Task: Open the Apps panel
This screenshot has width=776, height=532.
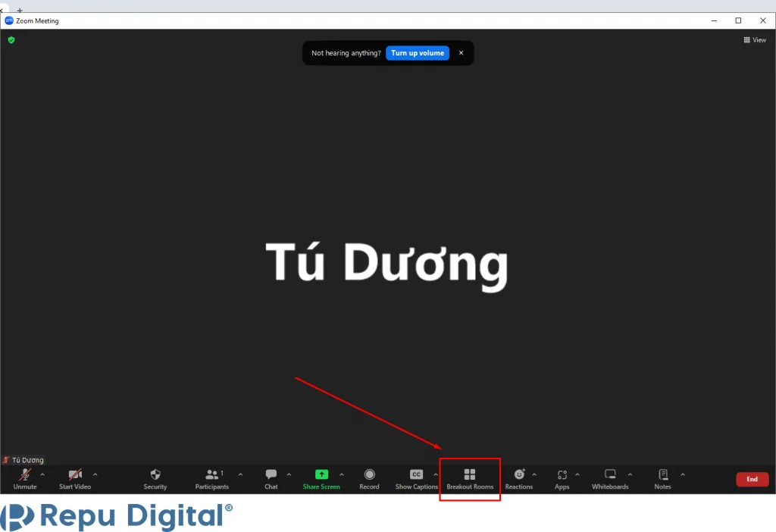Action: 562,478
